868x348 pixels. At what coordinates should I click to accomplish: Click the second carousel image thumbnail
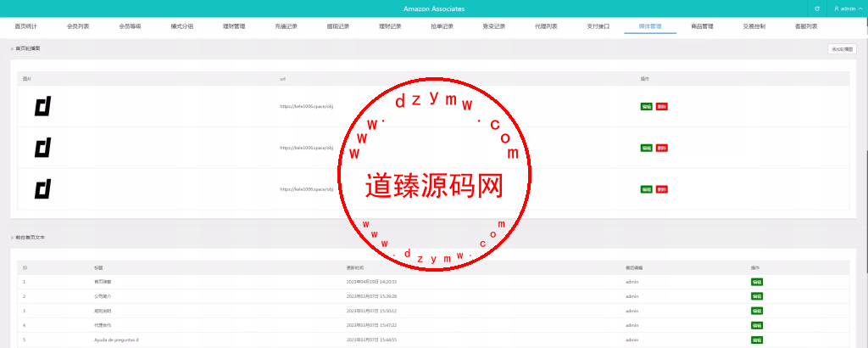click(42, 148)
